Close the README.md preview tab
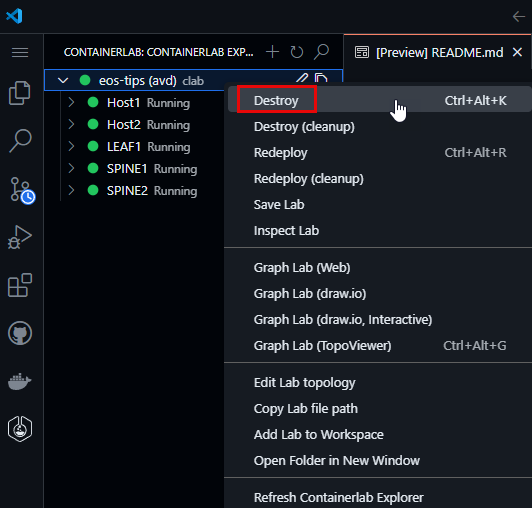Image resolution: width=532 pixels, height=508 pixels. [x=517, y=52]
